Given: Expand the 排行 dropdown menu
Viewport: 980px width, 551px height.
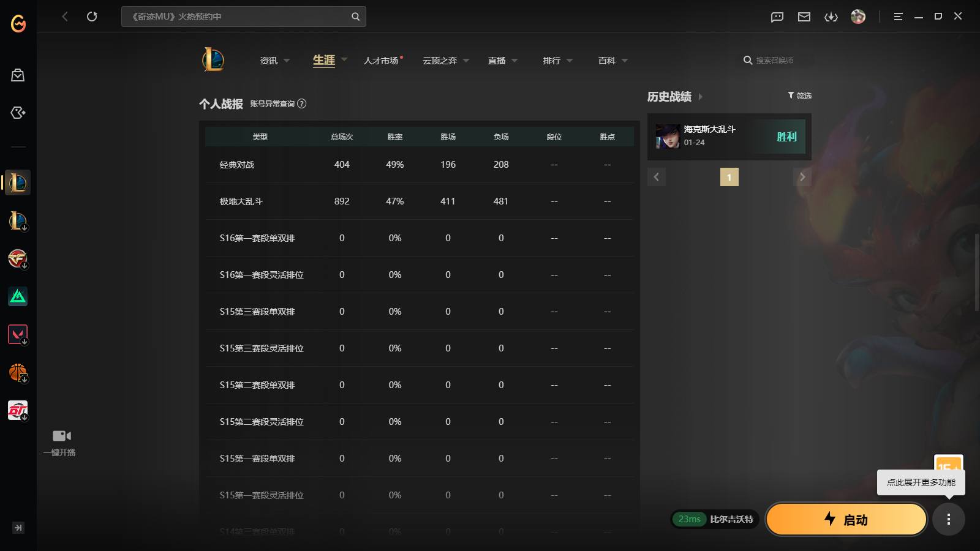Looking at the screenshot, I should [570, 60].
